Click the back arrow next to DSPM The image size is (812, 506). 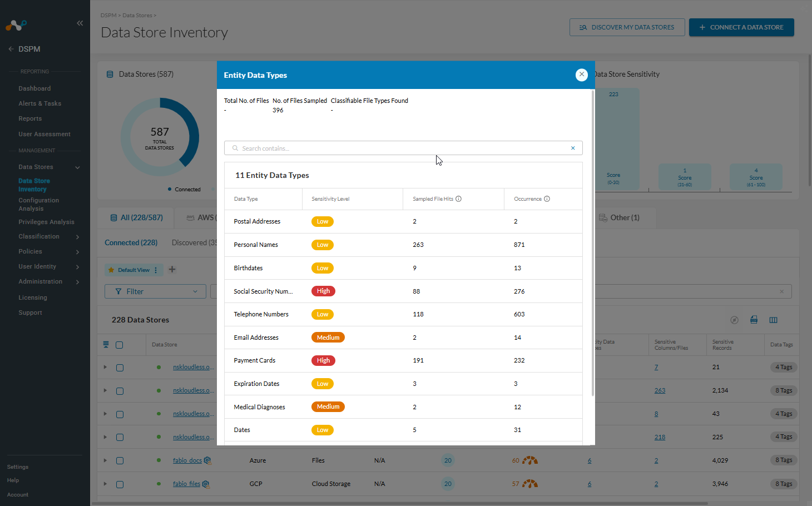11,49
